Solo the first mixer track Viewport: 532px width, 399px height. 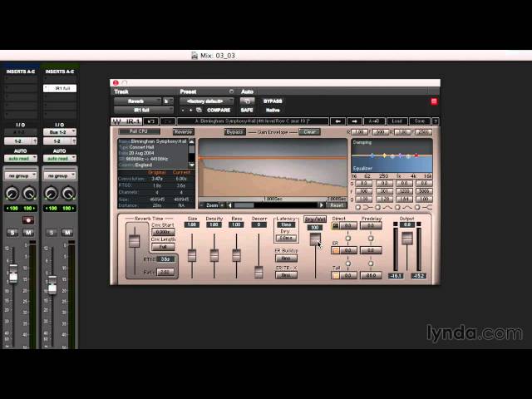(12, 233)
